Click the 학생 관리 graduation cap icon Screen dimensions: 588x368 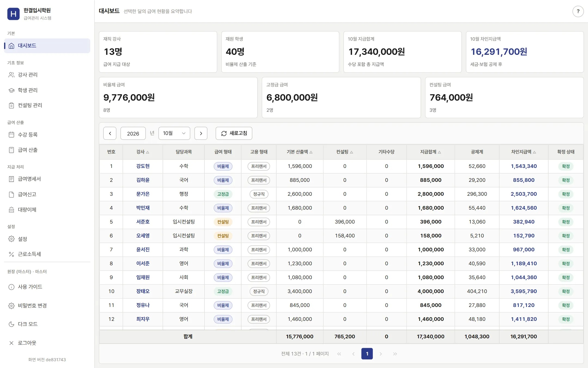[x=11, y=90]
